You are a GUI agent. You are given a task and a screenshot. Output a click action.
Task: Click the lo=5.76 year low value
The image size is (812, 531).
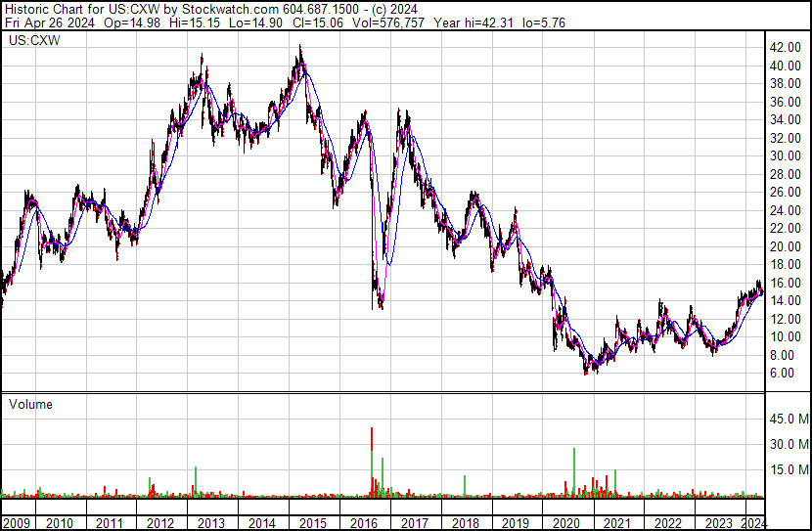point(544,22)
